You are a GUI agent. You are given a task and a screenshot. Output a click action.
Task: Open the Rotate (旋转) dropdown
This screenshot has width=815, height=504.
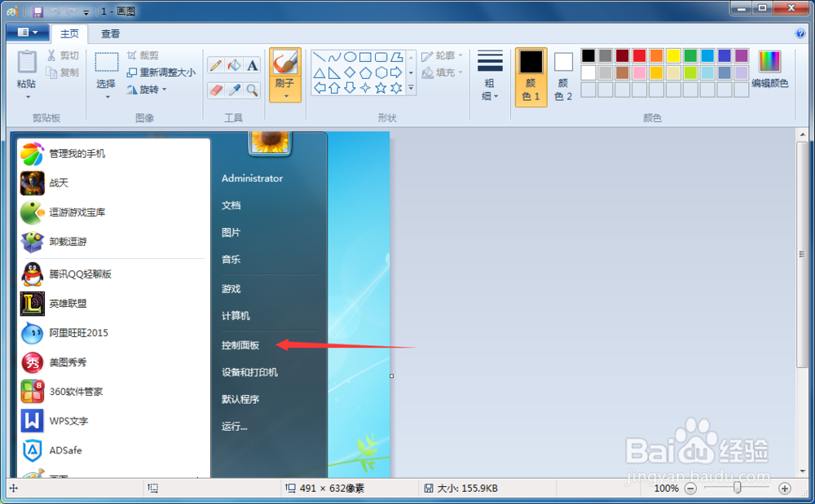tap(147, 90)
